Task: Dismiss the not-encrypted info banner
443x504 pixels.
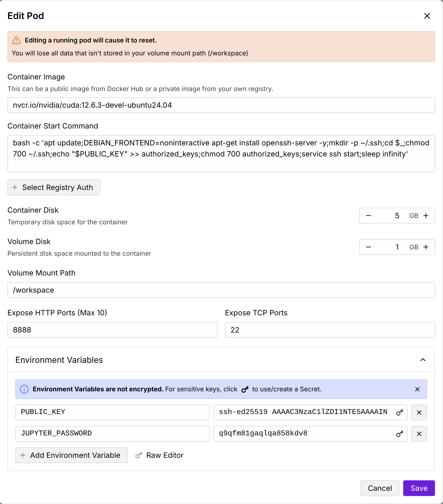Action: [417, 389]
